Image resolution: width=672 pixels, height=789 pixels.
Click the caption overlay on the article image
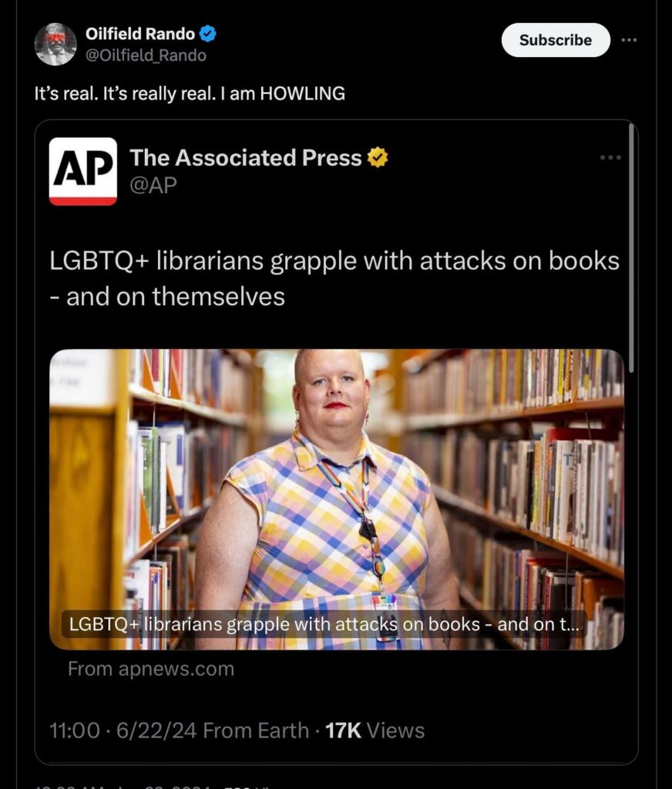coord(324,624)
